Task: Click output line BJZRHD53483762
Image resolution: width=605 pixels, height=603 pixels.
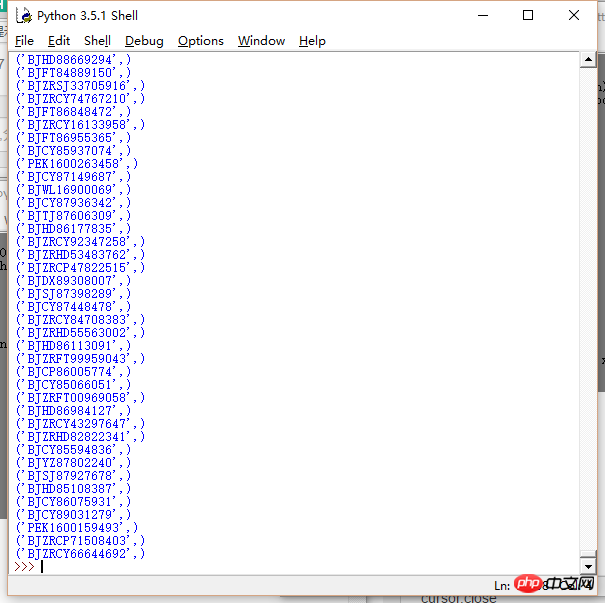Action: (80, 255)
